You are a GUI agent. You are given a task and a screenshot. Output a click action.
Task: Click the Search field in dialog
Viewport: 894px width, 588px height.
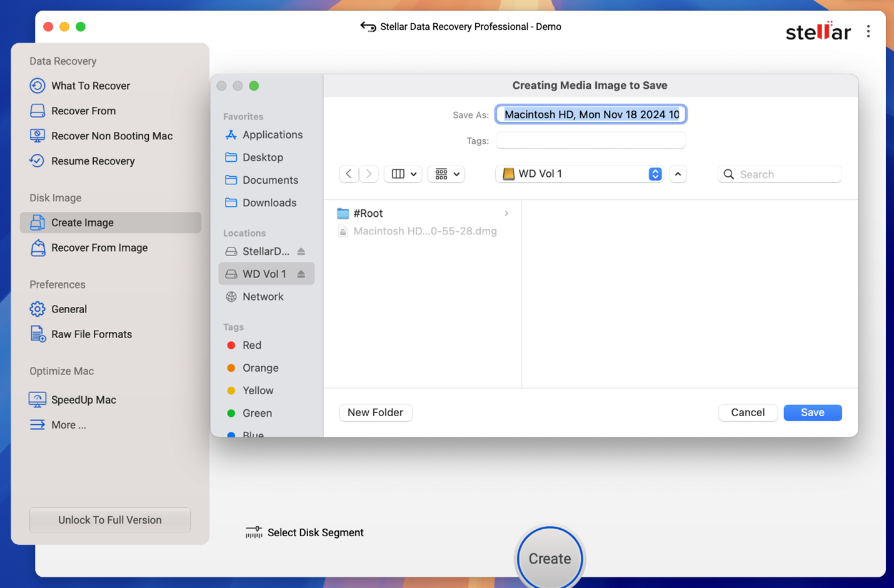780,174
